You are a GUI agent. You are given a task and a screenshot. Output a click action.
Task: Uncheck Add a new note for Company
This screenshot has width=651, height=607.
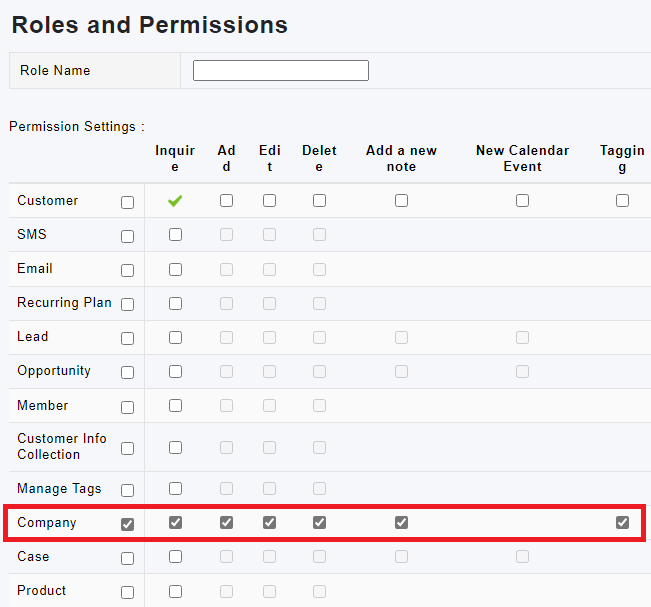[x=401, y=522]
